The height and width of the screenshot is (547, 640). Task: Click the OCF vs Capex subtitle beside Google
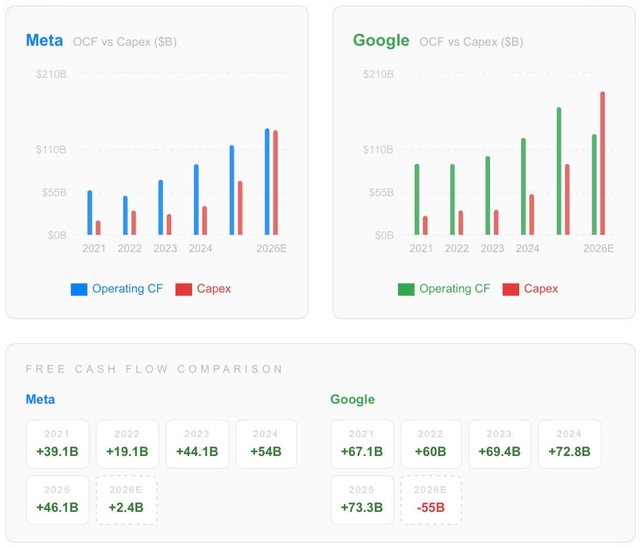pos(471,42)
